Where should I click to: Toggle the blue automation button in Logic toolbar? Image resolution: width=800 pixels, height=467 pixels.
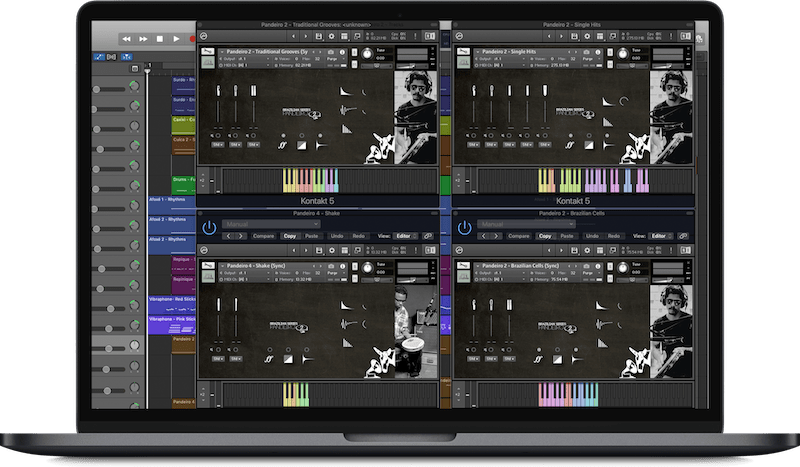(x=99, y=57)
